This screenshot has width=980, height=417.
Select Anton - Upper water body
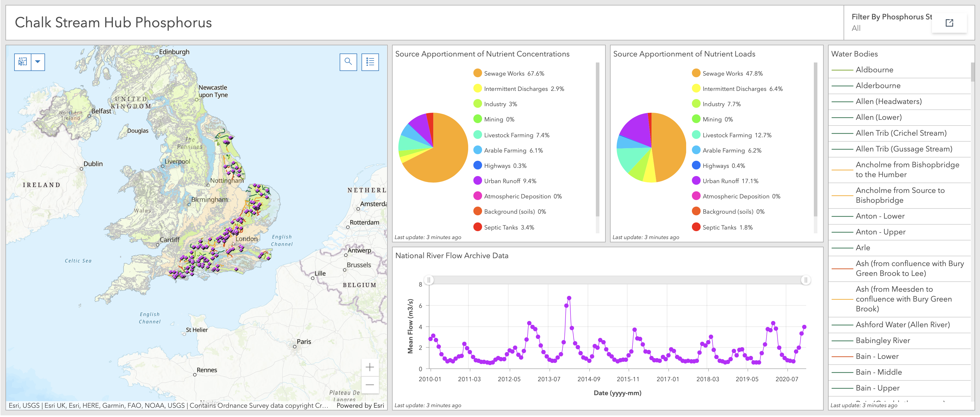point(880,232)
